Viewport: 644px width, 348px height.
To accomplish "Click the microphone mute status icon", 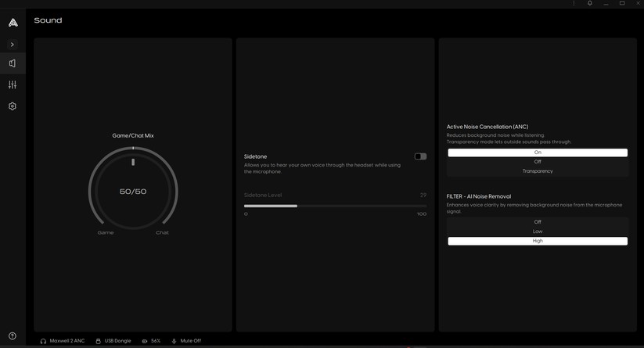I will pyautogui.click(x=174, y=341).
